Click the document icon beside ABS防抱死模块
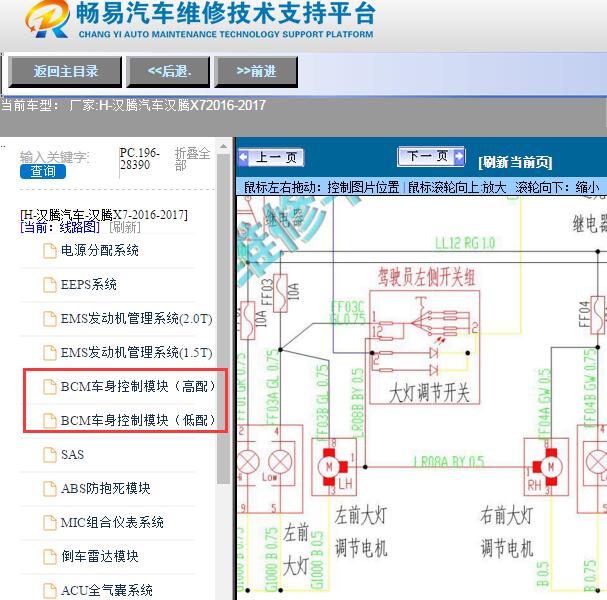The width and height of the screenshot is (607, 600). pos(50,489)
